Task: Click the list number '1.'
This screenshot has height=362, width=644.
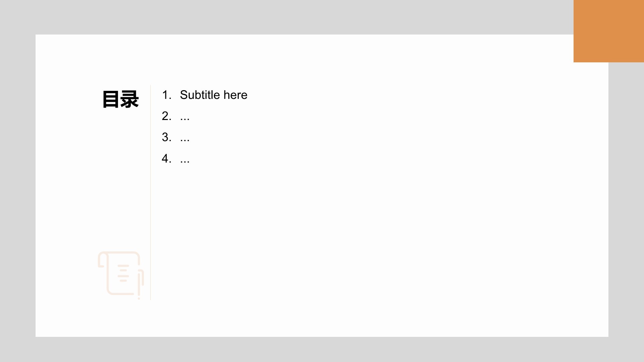Action: [167, 95]
